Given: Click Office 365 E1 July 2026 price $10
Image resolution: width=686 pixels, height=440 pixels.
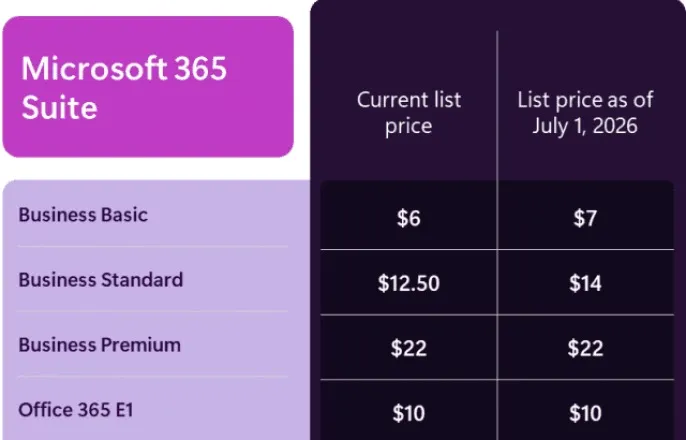Looking at the screenshot, I should (x=585, y=412).
